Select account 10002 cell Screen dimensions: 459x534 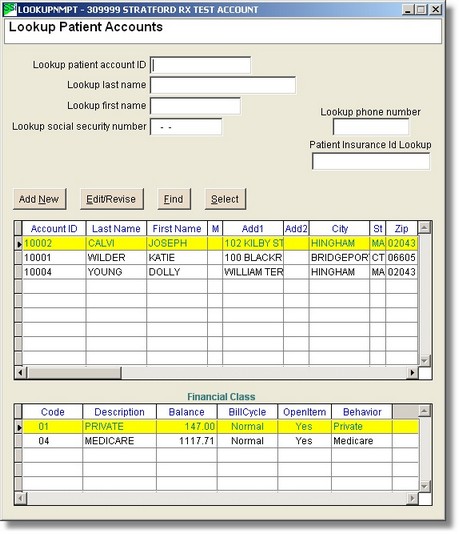tap(54, 243)
